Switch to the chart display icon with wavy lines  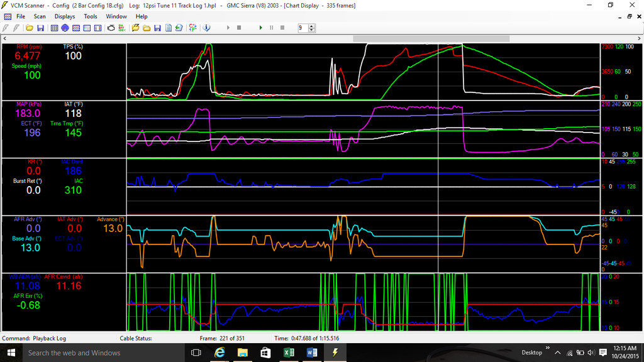[x=76, y=28]
